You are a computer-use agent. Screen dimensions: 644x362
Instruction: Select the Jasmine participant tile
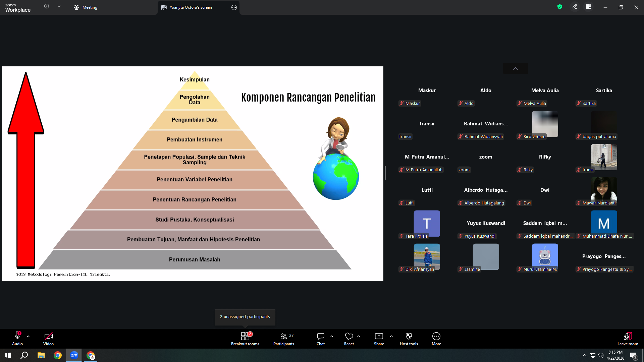coord(486,257)
